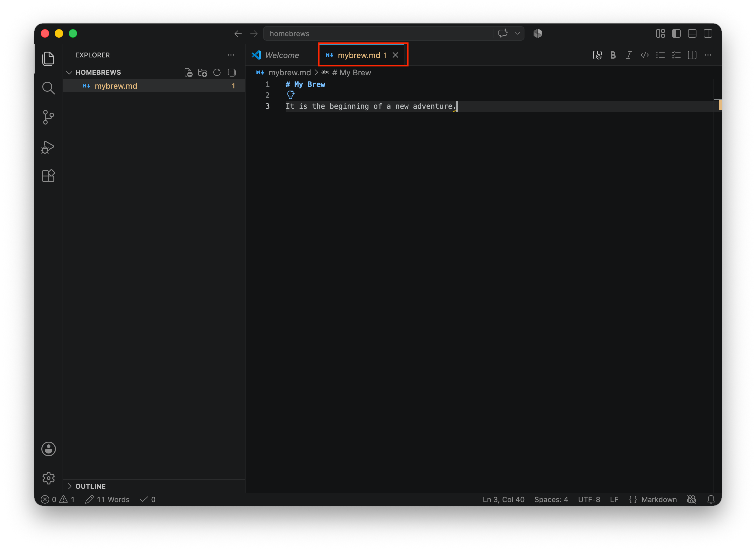
Task: Open the chat dropdown chevron in title bar
Action: 517,33
